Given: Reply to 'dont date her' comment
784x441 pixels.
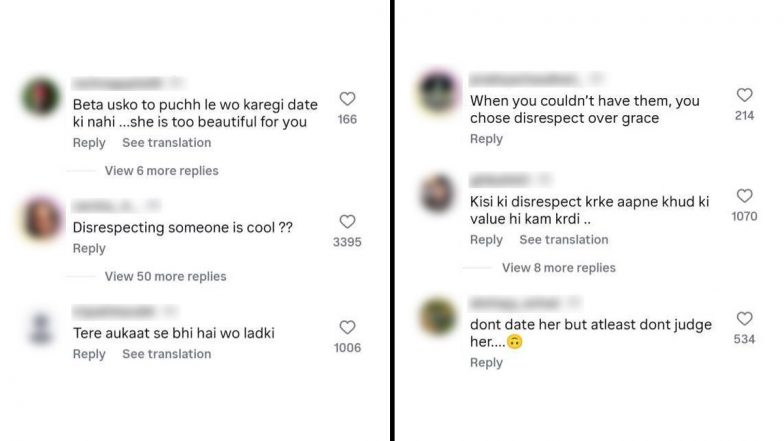Looking at the screenshot, I should click(x=486, y=363).
